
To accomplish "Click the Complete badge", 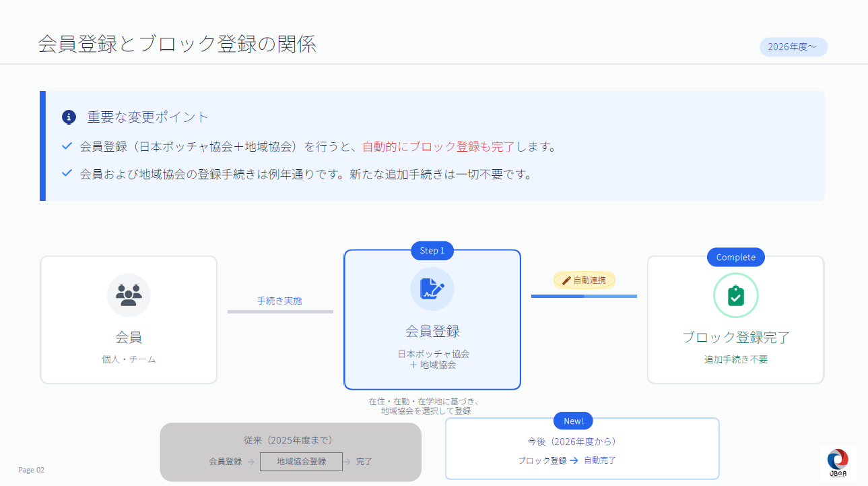I will [736, 257].
